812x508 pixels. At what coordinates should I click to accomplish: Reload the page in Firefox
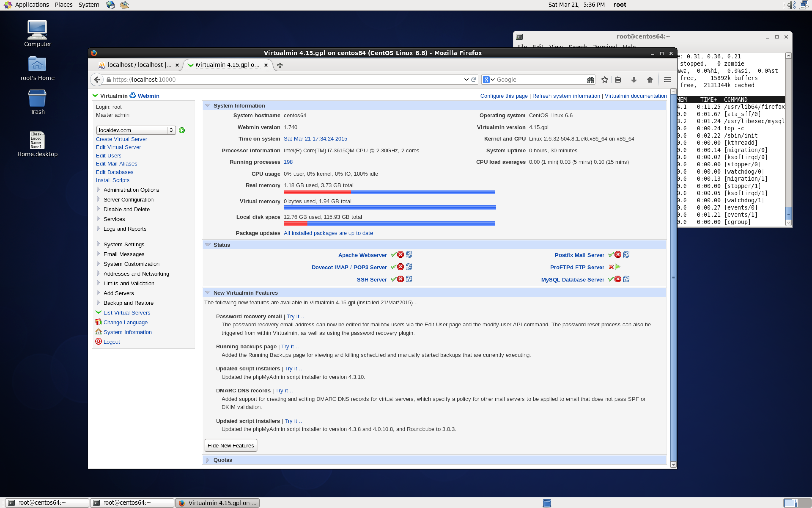click(473, 80)
